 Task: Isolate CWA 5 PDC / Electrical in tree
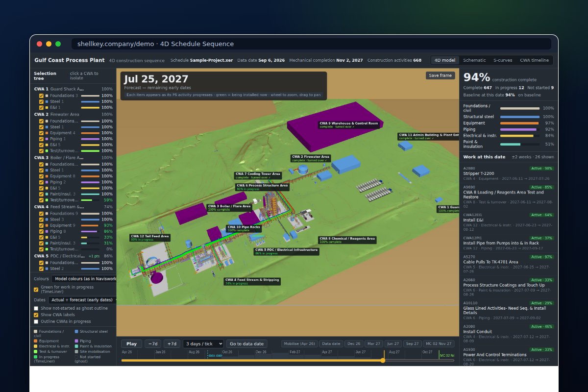[x=73, y=256]
